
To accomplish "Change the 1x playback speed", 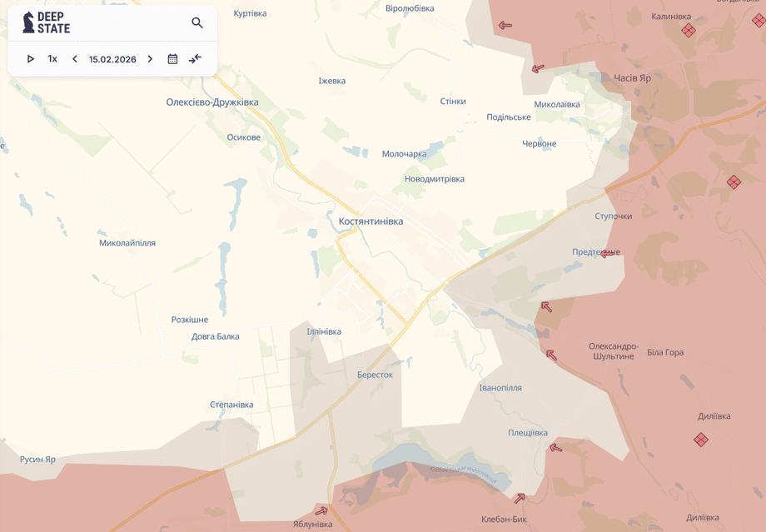I will (x=52, y=59).
